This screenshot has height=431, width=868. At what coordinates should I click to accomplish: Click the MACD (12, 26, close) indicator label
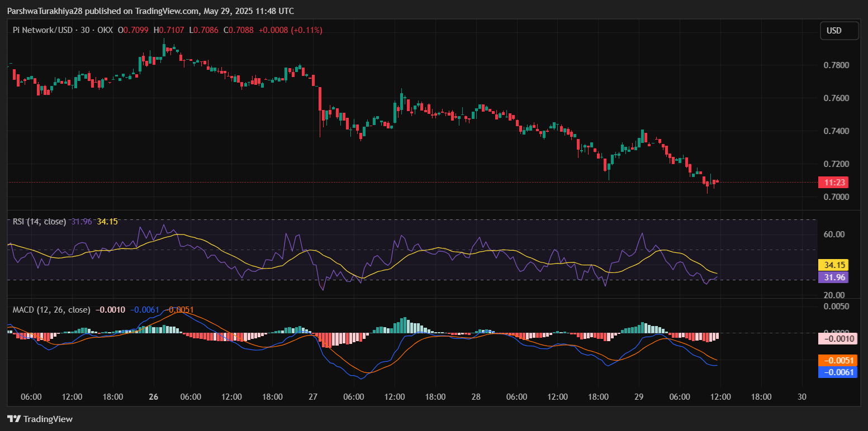(51, 309)
